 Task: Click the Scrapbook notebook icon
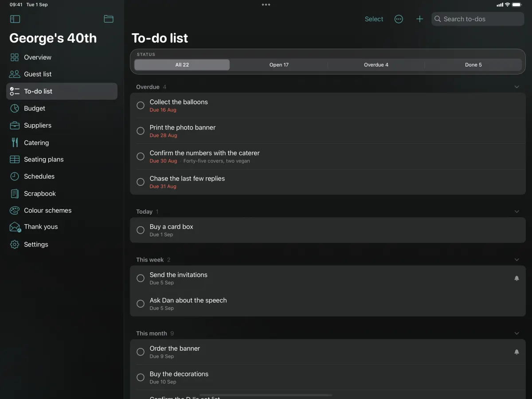coord(15,194)
